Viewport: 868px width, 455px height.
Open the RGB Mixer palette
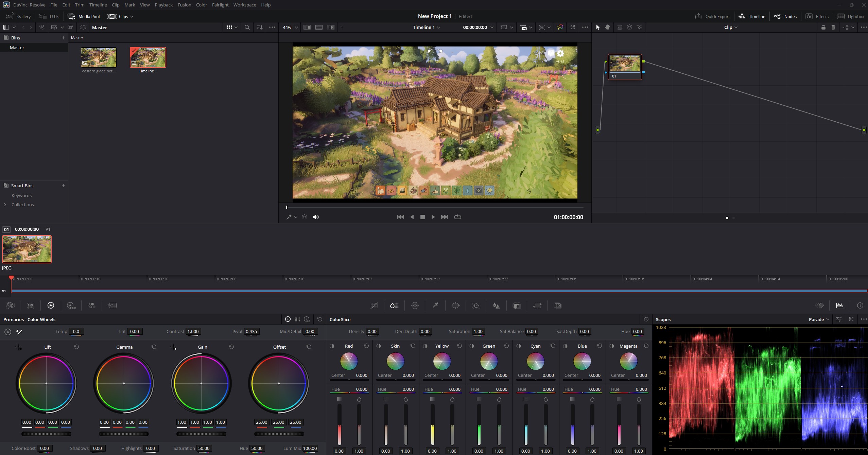point(92,305)
